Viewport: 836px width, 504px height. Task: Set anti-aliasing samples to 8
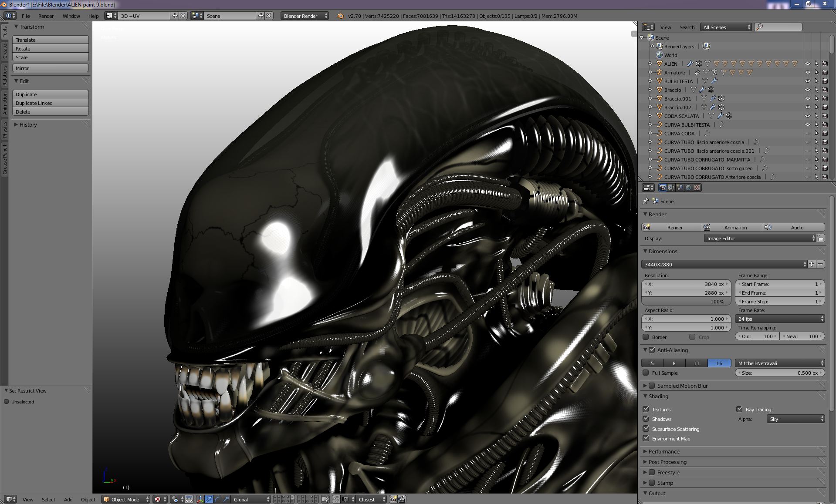[x=674, y=363]
